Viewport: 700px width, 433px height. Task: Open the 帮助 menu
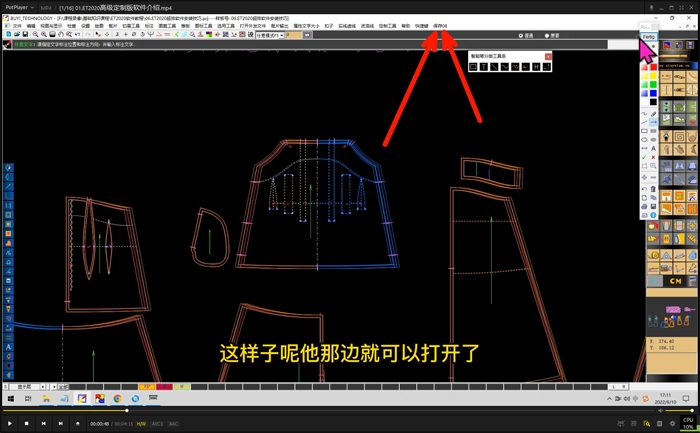pos(405,26)
